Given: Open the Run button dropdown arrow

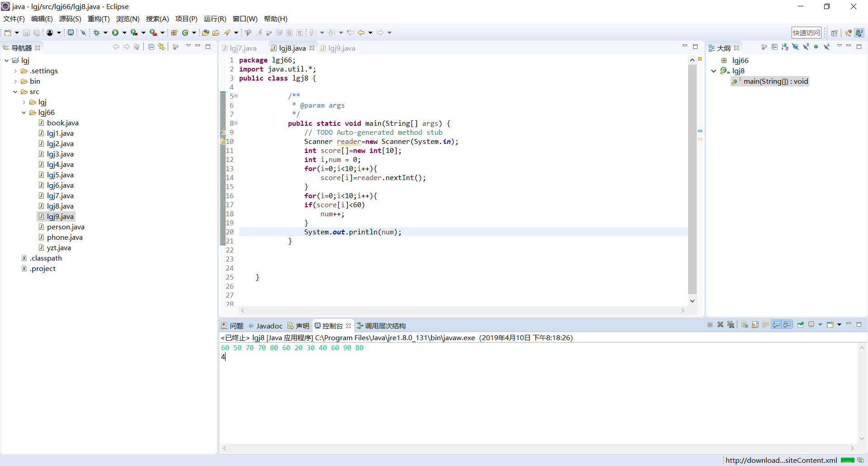Looking at the screenshot, I should [x=124, y=33].
